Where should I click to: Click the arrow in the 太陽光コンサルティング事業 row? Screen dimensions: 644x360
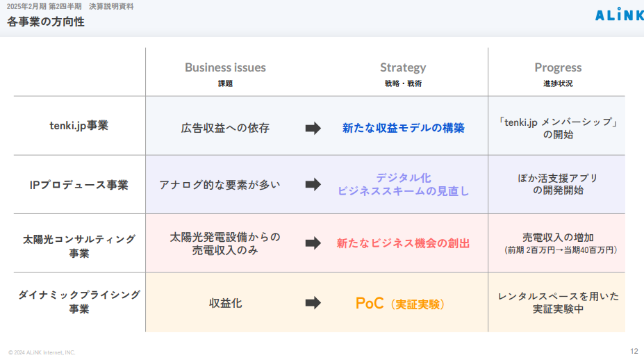(313, 243)
